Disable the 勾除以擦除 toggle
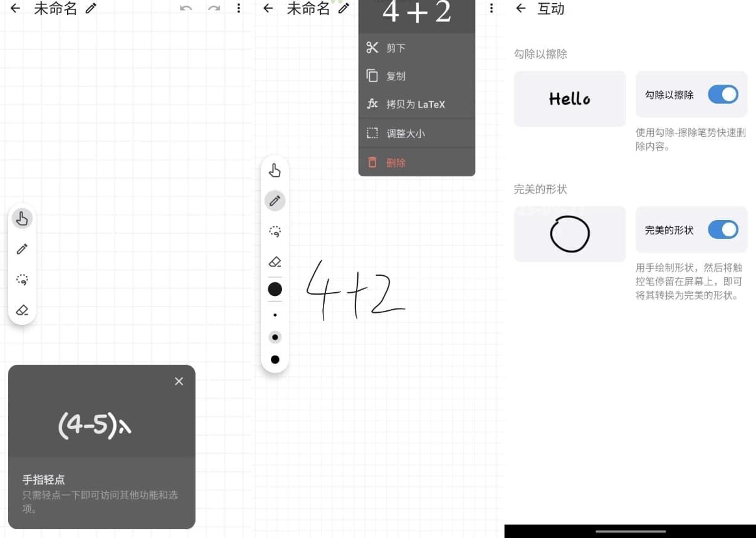756x538 pixels. (723, 94)
